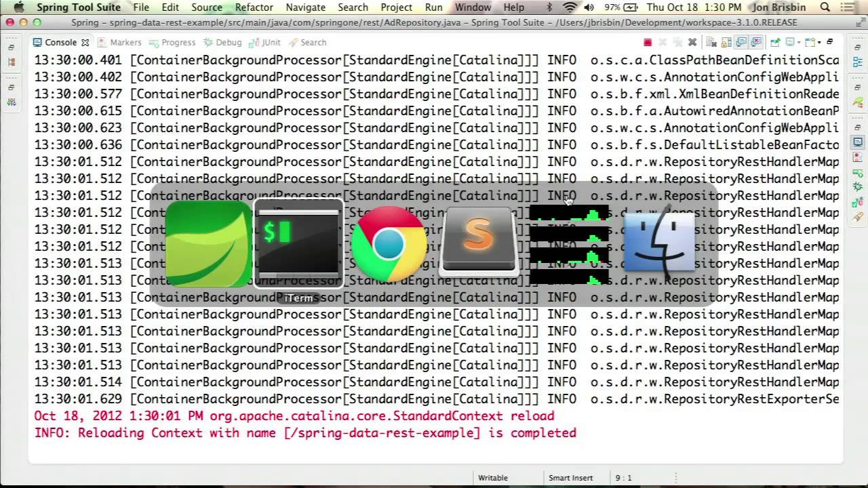Click the 'Reloading Context with name' log line
The width and height of the screenshot is (868, 488).
305,433
